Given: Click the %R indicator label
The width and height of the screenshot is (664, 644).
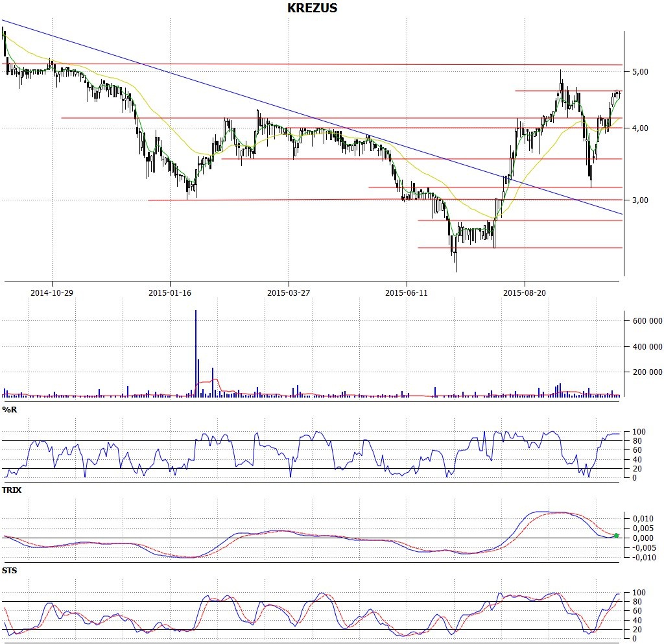Looking at the screenshot, I should (9, 409).
